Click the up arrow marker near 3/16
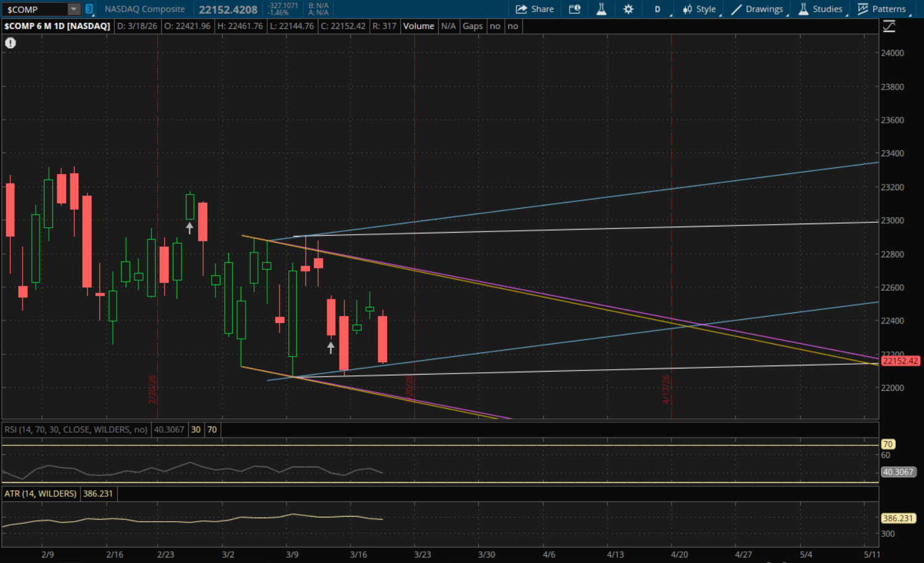 [x=331, y=348]
